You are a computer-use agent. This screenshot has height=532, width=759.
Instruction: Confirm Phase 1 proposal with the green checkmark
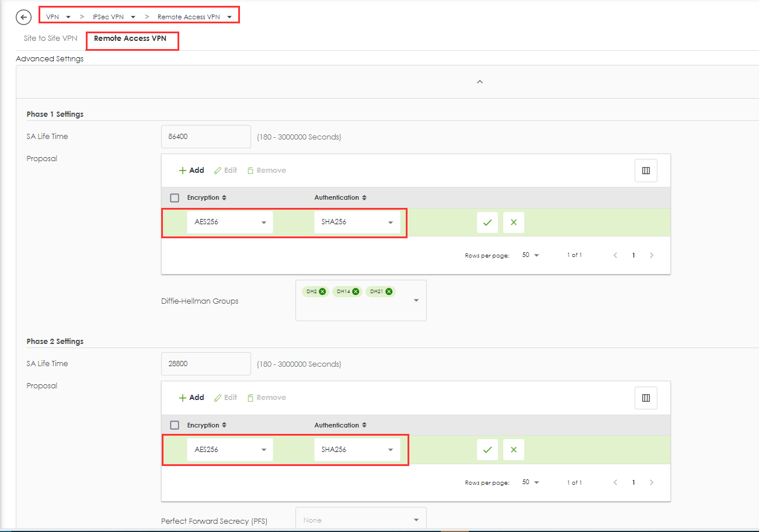tap(488, 222)
